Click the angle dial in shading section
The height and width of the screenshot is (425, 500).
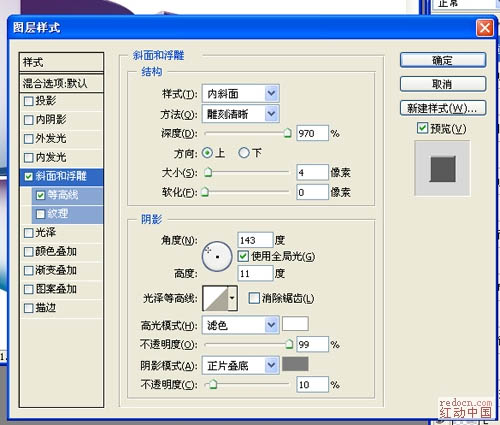[x=217, y=256]
